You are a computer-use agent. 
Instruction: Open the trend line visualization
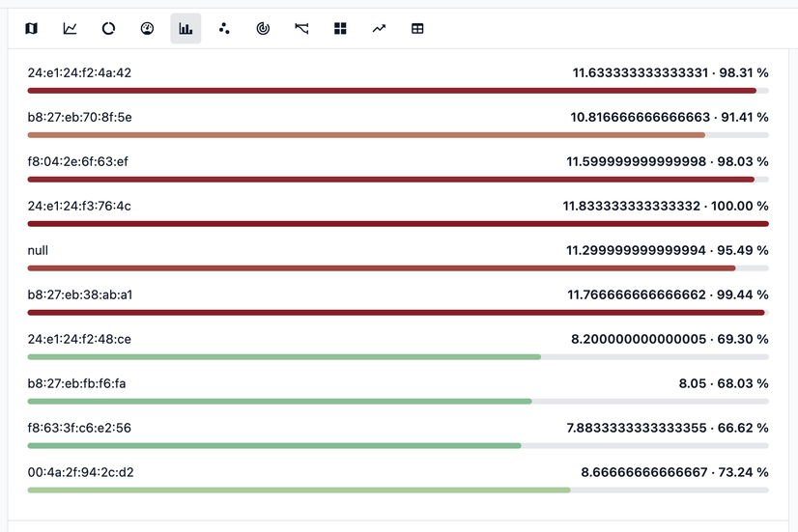click(x=379, y=29)
